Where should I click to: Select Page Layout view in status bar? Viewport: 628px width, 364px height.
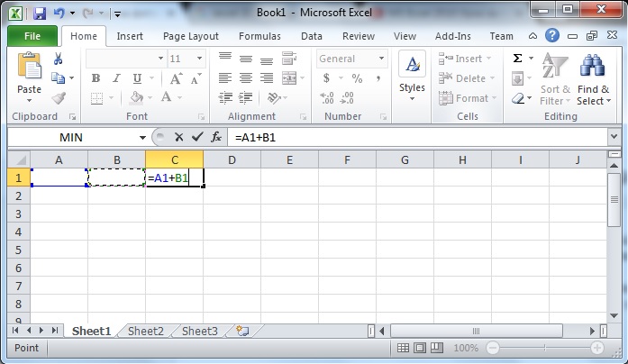(x=420, y=348)
